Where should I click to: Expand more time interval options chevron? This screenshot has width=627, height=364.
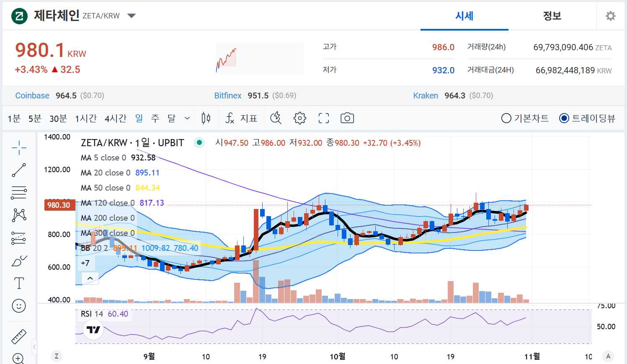point(187,118)
